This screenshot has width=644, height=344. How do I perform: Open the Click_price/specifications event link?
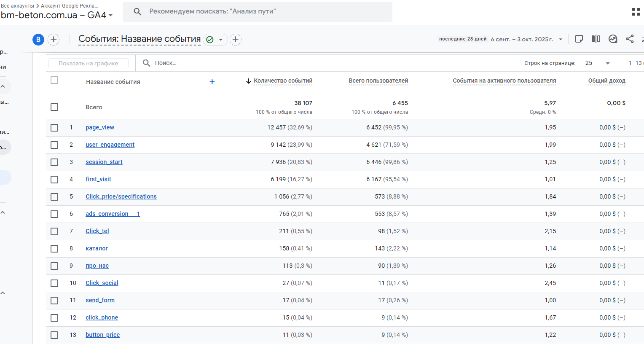click(x=121, y=196)
